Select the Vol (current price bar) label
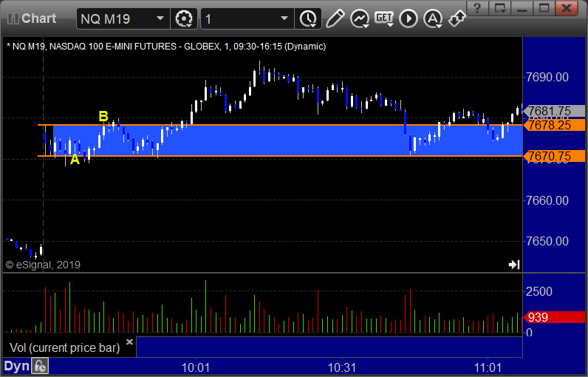Viewport: 588px width, 377px height. (64, 347)
